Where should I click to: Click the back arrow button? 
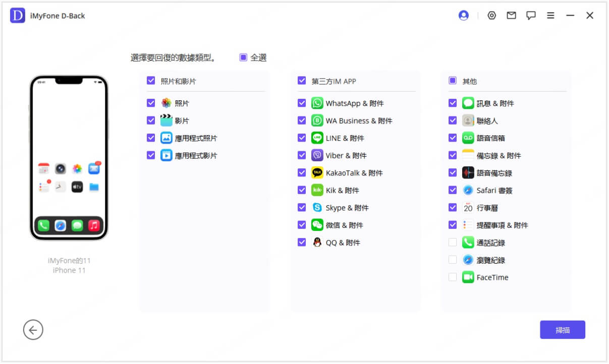click(x=33, y=330)
